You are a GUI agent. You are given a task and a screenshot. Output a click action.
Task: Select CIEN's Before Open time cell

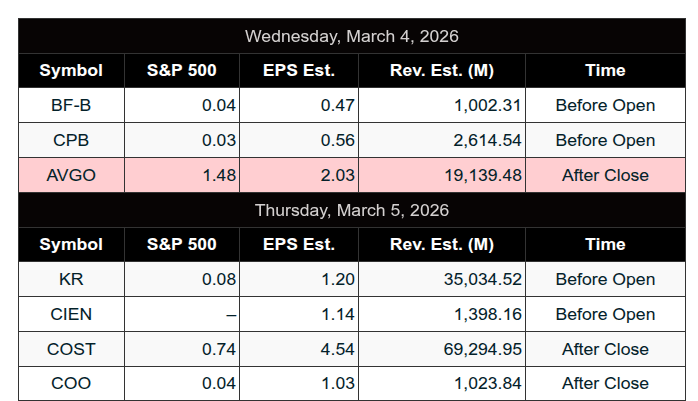click(605, 314)
